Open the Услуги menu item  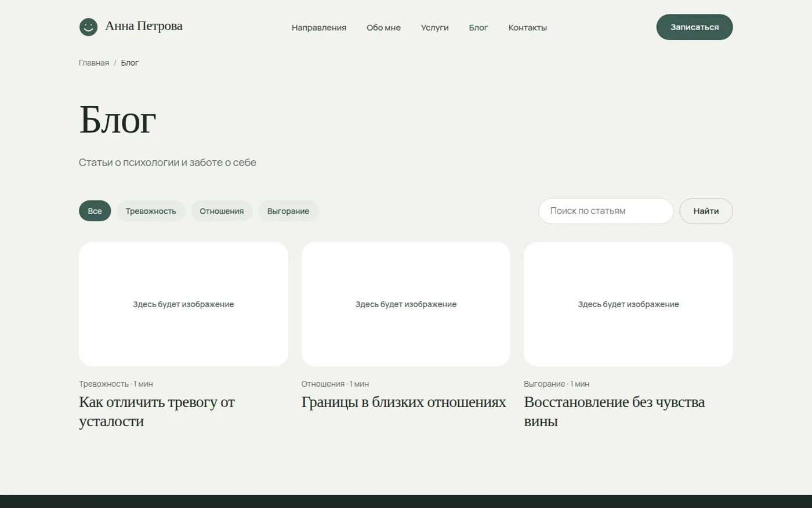[x=435, y=28]
